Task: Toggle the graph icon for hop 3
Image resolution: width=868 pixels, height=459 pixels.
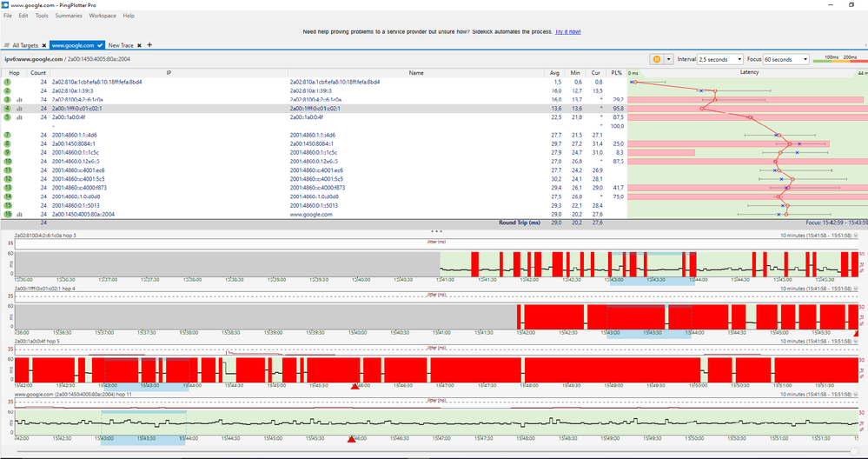Action: coord(18,99)
